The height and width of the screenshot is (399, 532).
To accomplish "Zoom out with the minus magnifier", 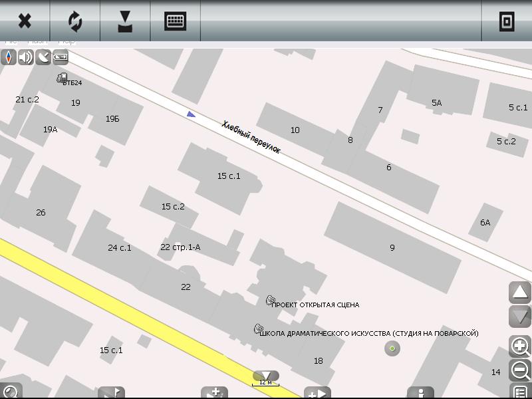I will 520,370.
